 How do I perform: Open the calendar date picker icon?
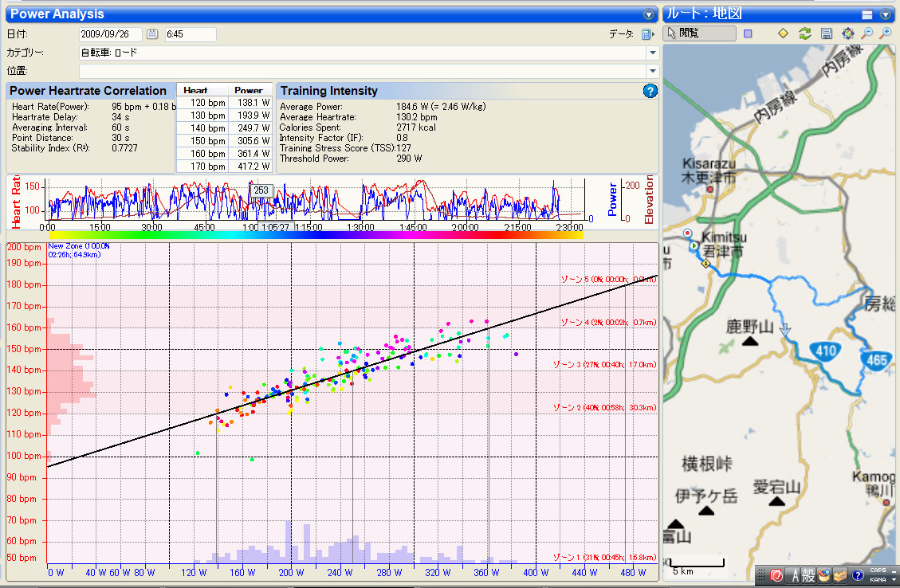(152, 34)
